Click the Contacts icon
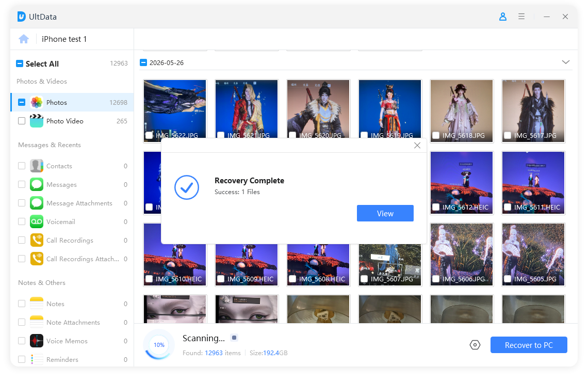This screenshot has height=382, width=588. pos(37,166)
